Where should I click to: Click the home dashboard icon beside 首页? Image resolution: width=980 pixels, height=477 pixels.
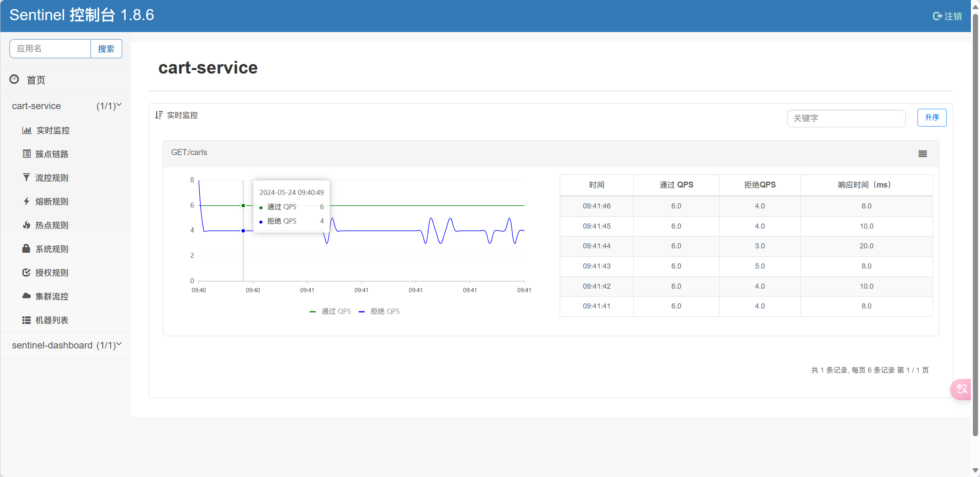pyautogui.click(x=14, y=79)
